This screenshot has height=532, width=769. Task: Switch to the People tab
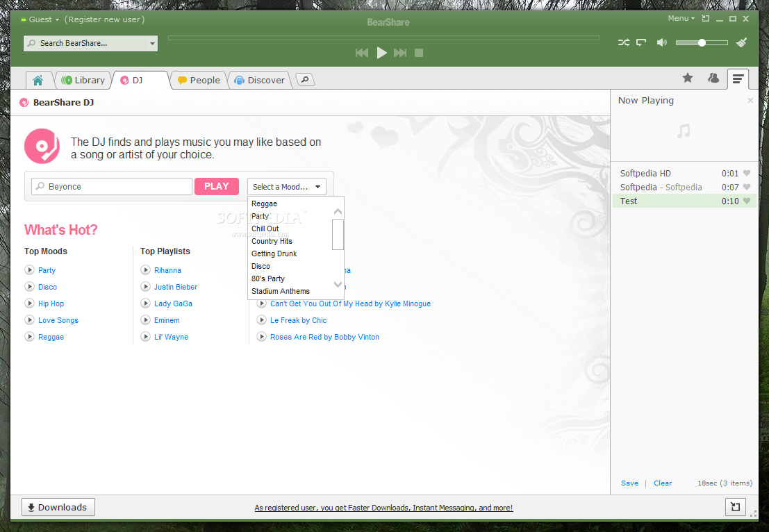[199, 80]
